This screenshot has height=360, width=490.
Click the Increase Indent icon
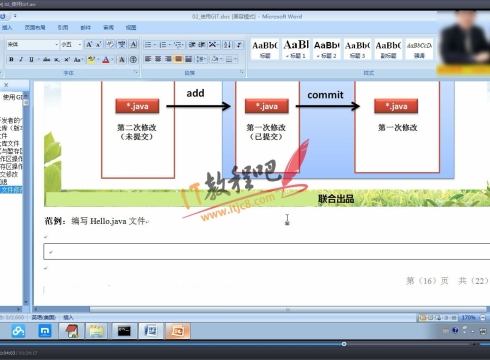click(x=202, y=45)
